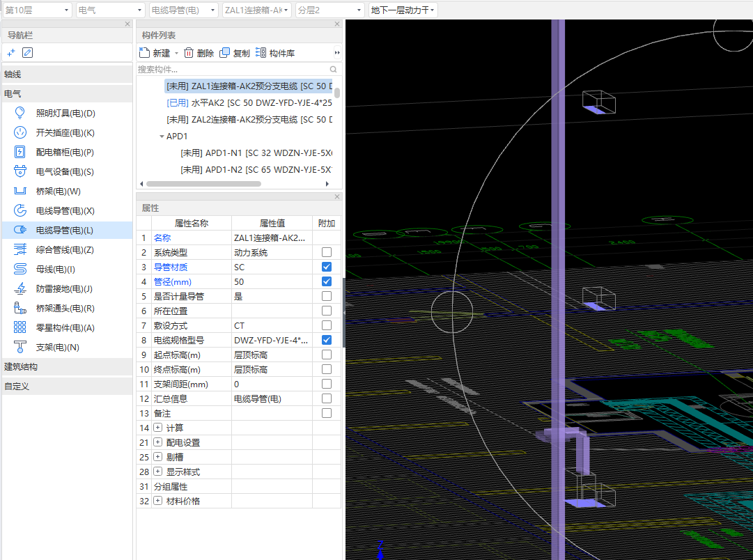Screen dimensions: 753x560
Task: Open the 构件库 library icon
Action: [261, 53]
